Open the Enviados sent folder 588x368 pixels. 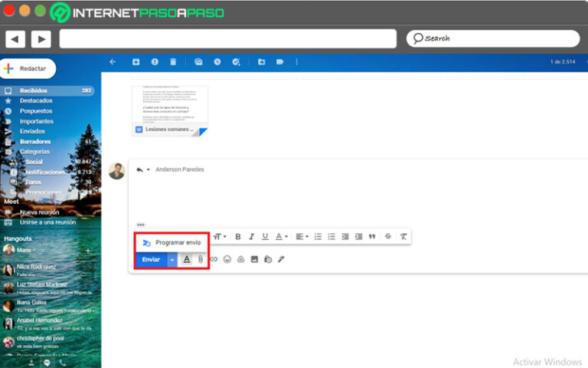coord(32,131)
